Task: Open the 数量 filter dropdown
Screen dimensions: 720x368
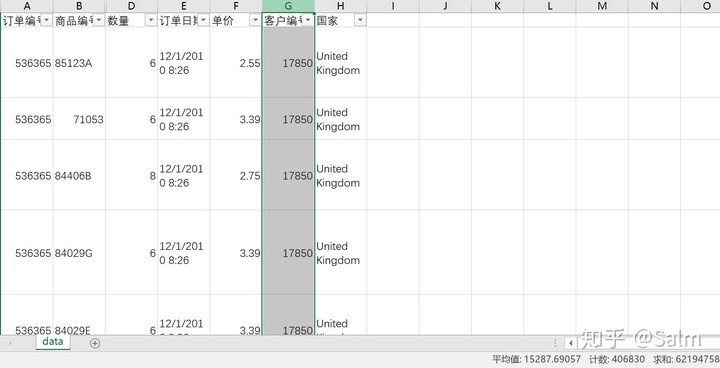Action: [x=151, y=21]
